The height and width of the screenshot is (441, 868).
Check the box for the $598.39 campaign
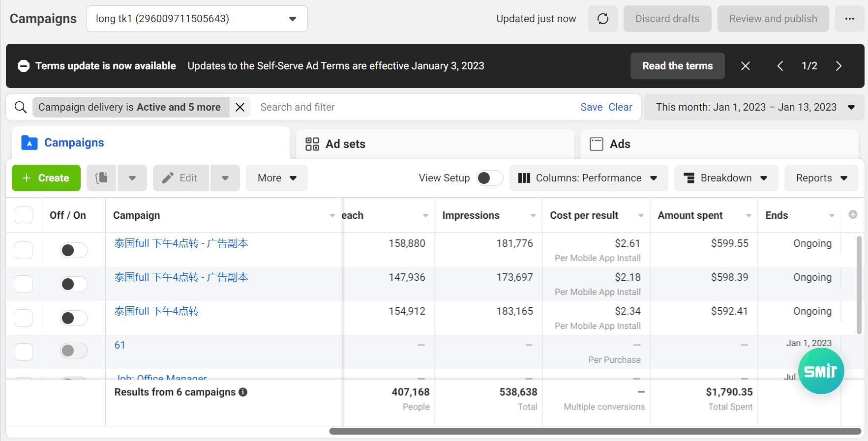coord(24,284)
